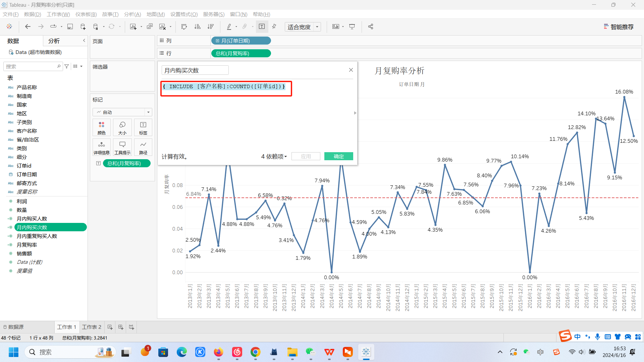Click the 确定 button in calculation dialog
This screenshot has width=644, height=362.
(338, 157)
